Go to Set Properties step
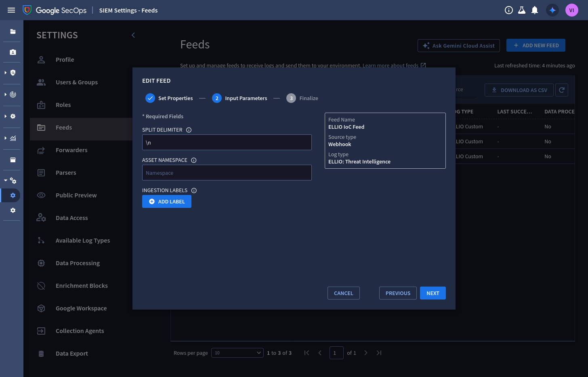588x377 pixels. [169, 98]
